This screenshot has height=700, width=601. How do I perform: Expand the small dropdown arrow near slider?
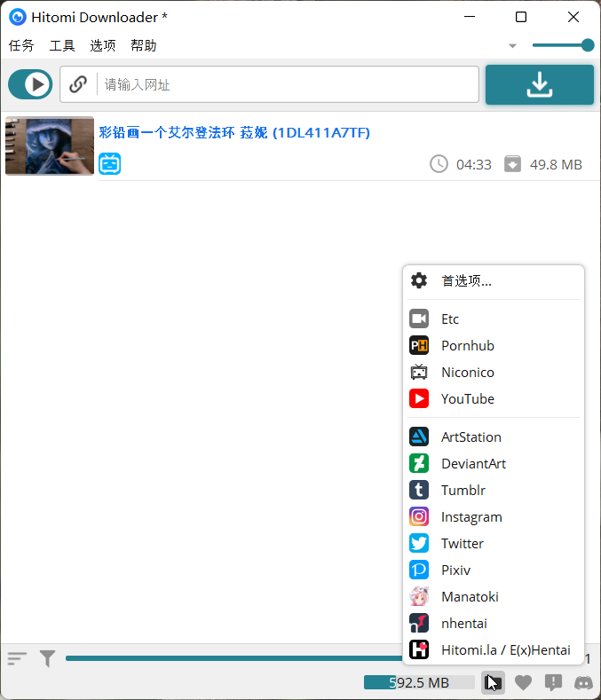click(x=512, y=45)
